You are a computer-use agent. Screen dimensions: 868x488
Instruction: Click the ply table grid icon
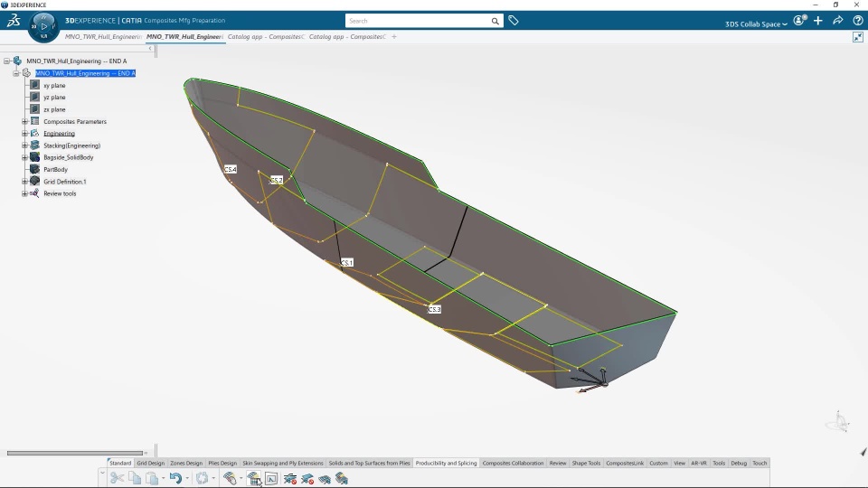(x=253, y=478)
